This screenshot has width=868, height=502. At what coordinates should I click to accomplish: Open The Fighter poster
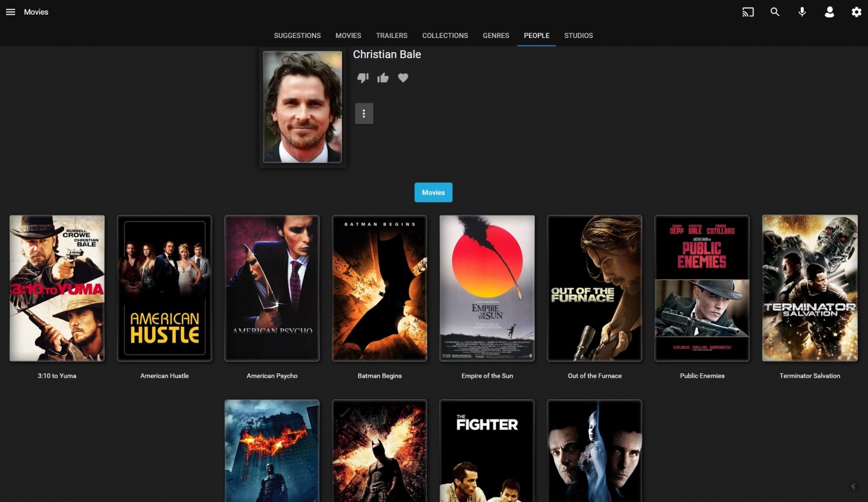[x=487, y=451]
